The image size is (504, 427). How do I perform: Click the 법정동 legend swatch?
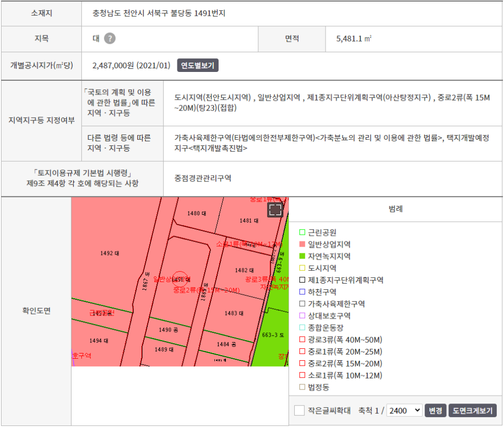(x=302, y=387)
